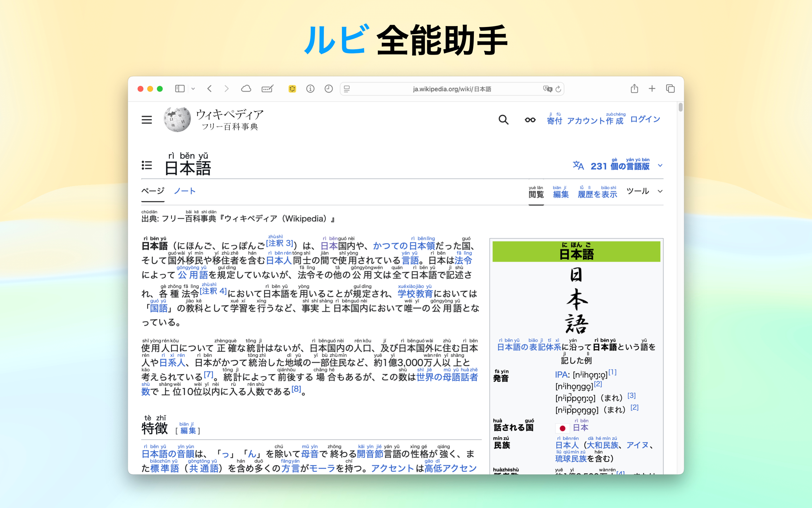Image resolution: width=812 pixels, height=508 pixels.
Task: Click the reader view icon in address bar
Action: (347, 89)
